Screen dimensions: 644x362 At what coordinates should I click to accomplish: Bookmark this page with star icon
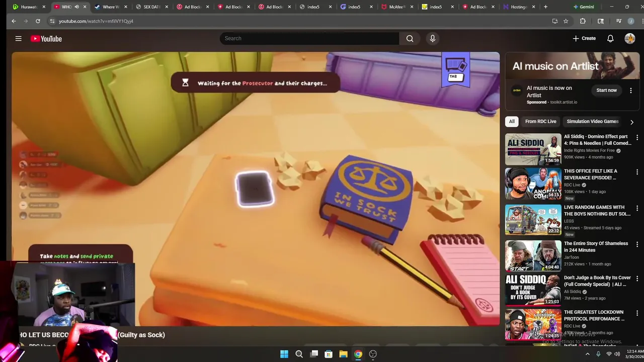click(566, 21)
